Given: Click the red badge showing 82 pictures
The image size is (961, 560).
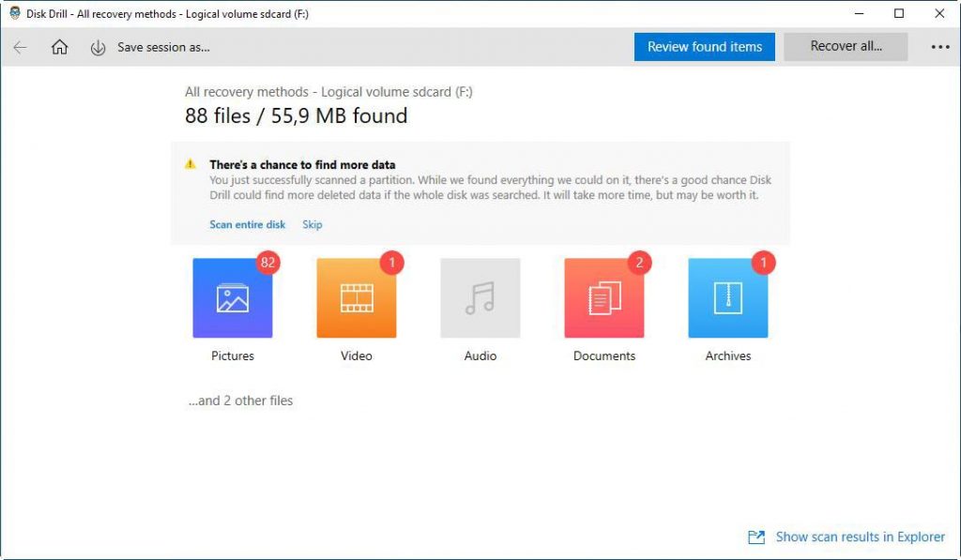Looking at the screenshot, I should 267,264.
